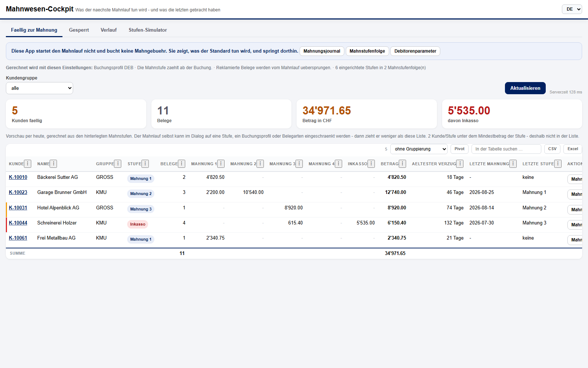The width and height of the screenshot is (588, 368).
Task: Open customer link K-10031
Action: [18, 208]
